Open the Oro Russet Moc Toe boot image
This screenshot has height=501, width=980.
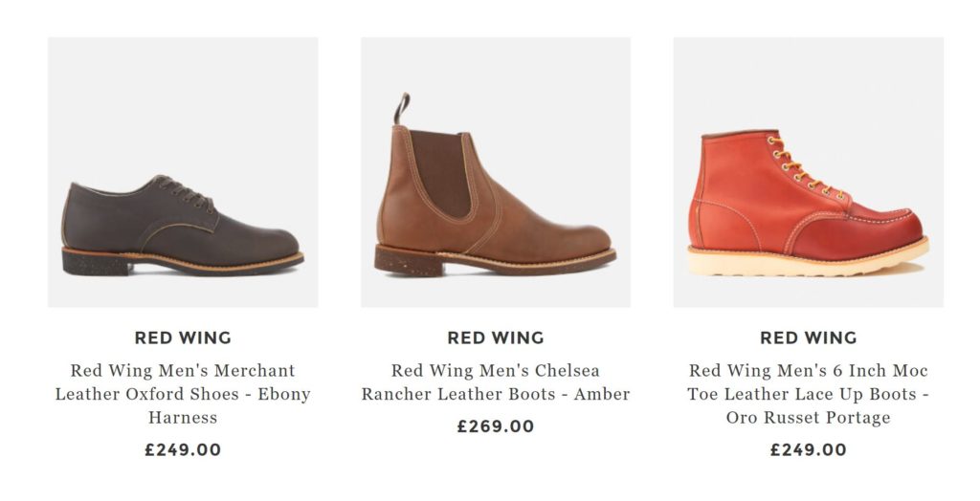[808, 172]
